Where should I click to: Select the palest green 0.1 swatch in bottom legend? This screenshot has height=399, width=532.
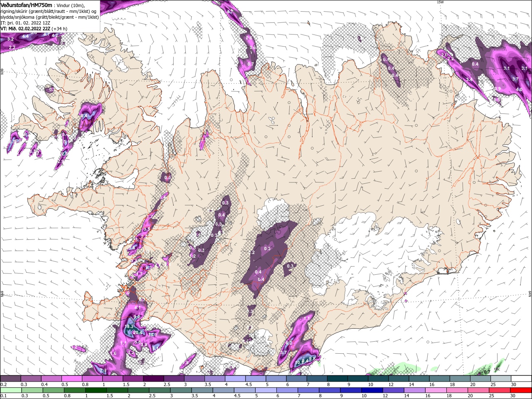(10, 390)
